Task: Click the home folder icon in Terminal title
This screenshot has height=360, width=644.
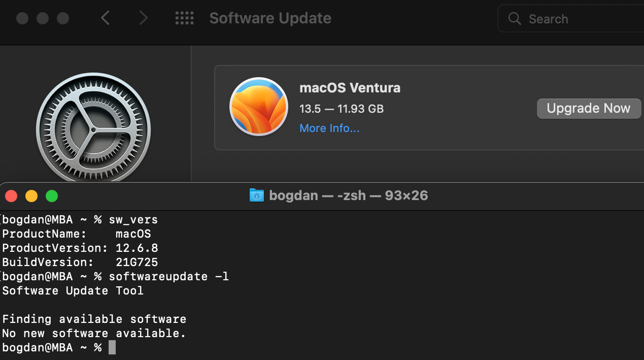Action: pyautogui.click(x=257, y=195)
